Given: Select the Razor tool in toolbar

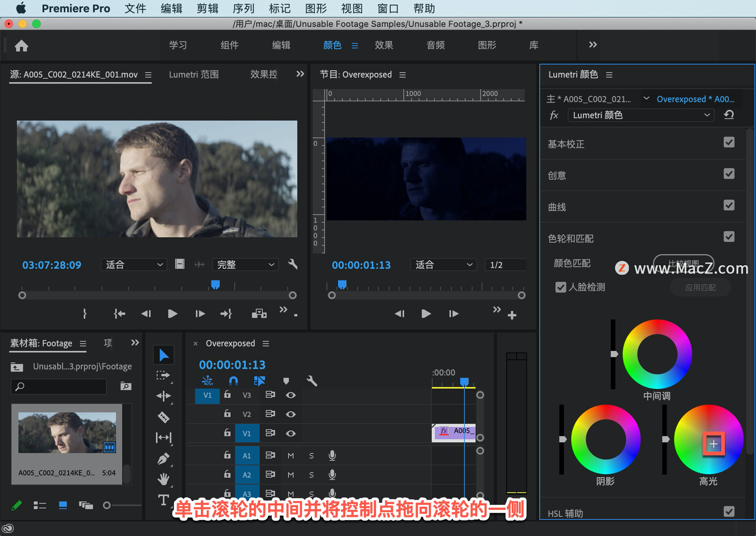Looking at the screenshot, I should click(x=163, y=417).
